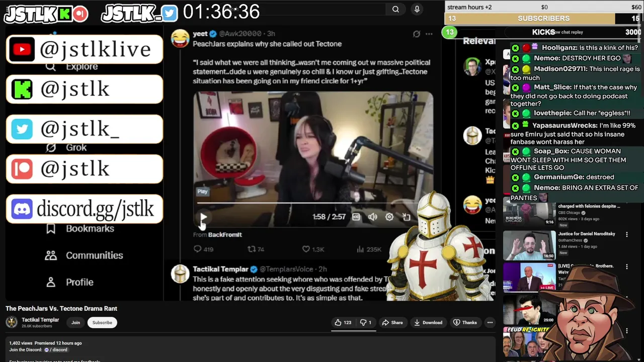Screen dimensions: 644x362
Task: Click the YapasaurusWrecks username in chat
Action: (x=565, y=126)
